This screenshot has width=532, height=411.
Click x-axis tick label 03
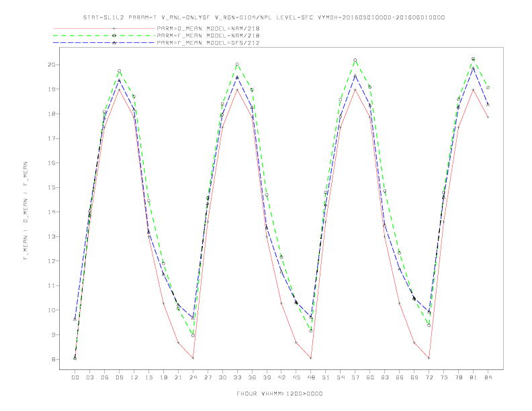(x=89, y=377)
